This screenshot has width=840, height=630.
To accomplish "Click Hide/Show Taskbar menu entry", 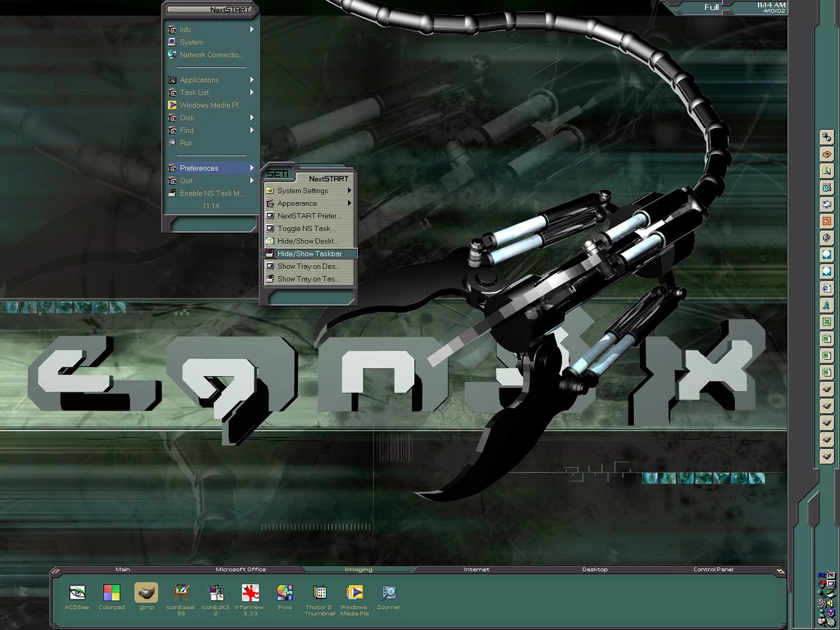I will 309,254.
